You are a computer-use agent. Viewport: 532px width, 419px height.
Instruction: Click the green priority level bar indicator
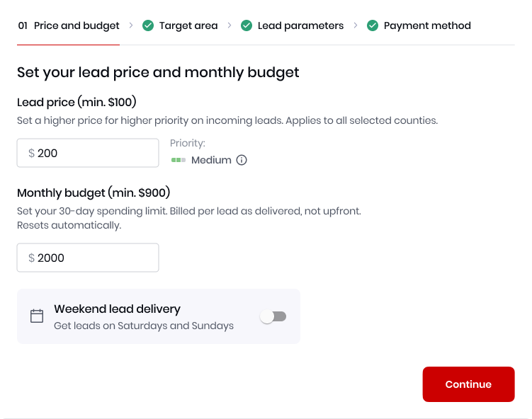click(x=179, y=160)
